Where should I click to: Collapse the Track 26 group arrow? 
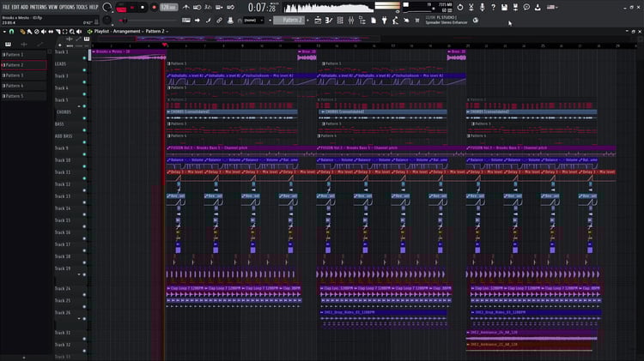coord(79,318)
